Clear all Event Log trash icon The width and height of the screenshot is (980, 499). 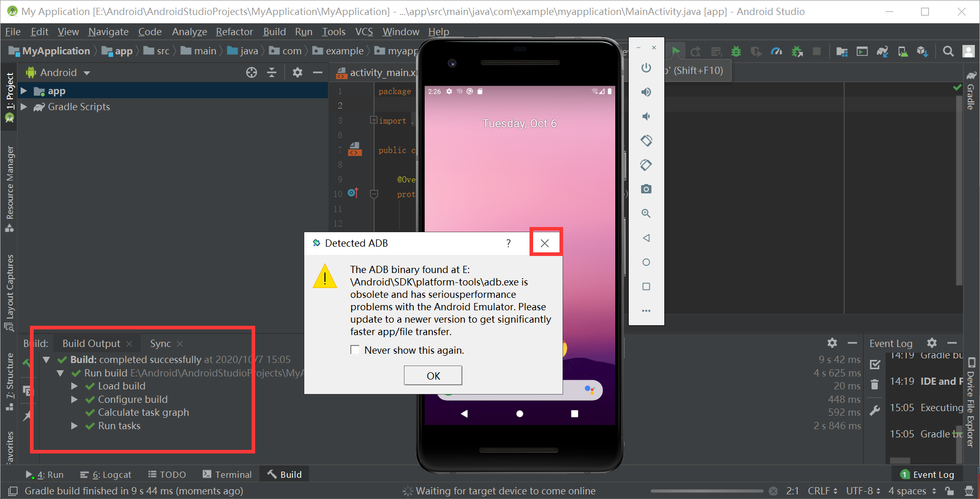point(875,385)
